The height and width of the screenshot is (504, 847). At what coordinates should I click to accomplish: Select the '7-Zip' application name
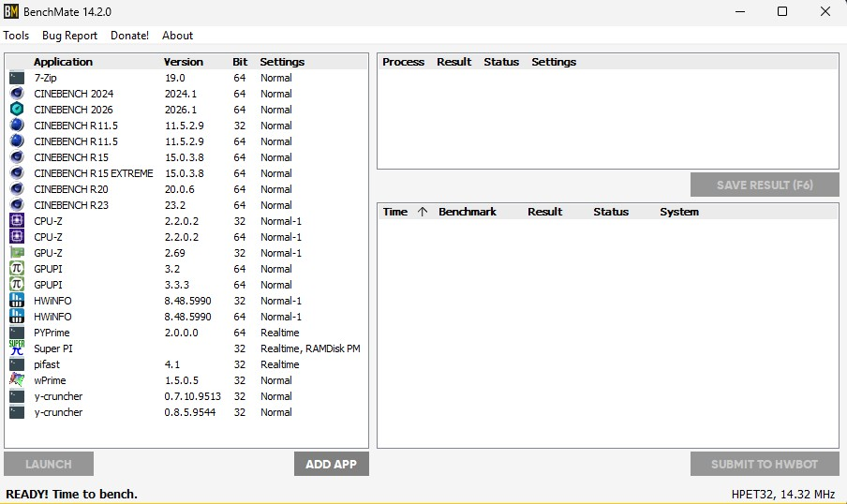[x=45, y=78]
